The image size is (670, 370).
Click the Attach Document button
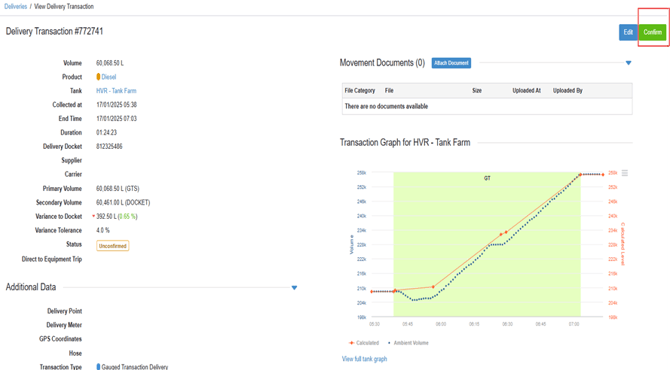click(451, 63)
